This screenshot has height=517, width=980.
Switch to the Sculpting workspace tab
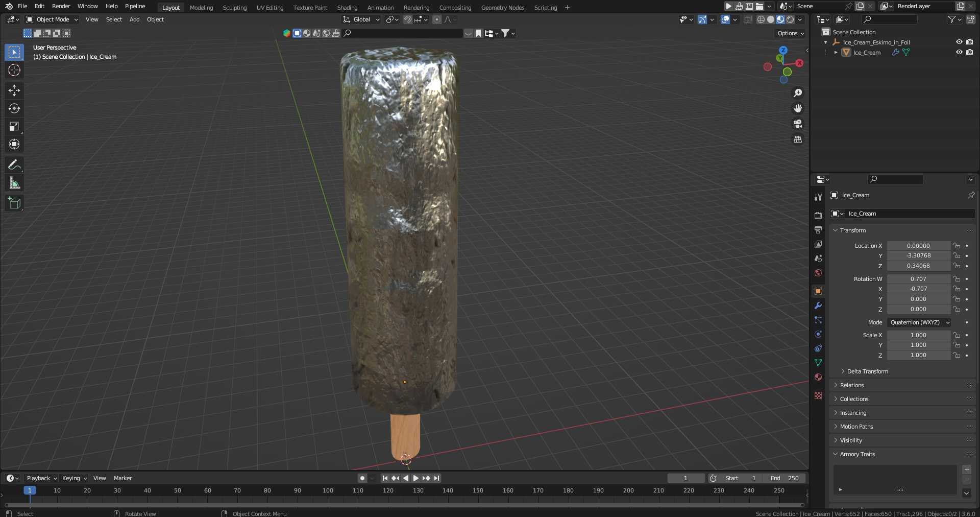235,8
